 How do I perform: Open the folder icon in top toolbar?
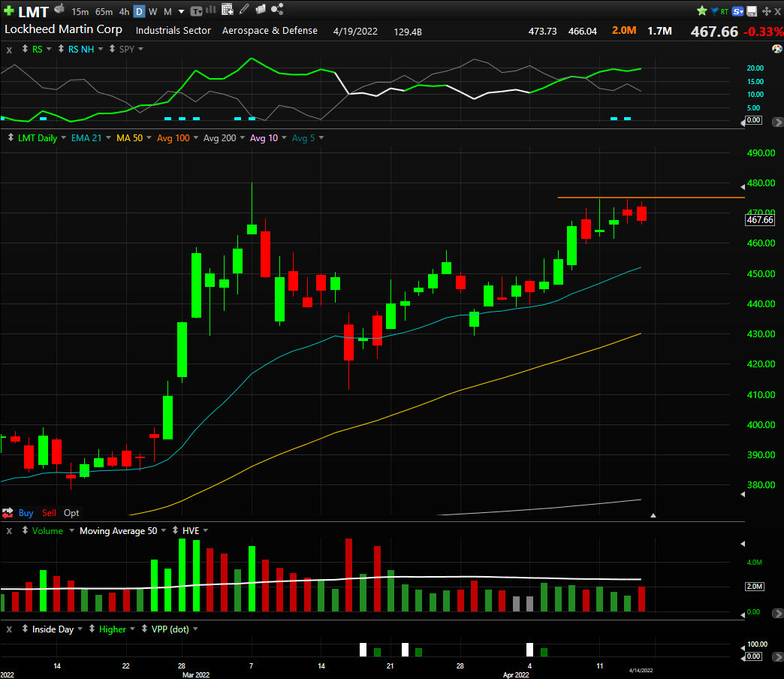pyautogui.click(x=261, y=9)
